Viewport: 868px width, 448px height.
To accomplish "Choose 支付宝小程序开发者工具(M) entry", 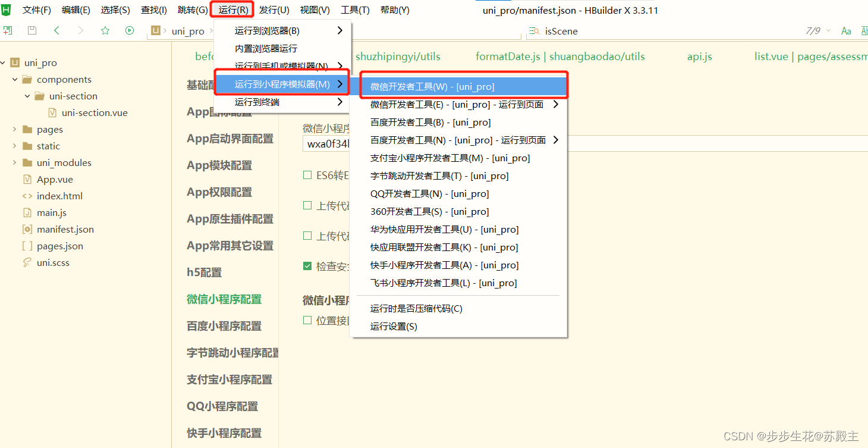I will point(458,158).
